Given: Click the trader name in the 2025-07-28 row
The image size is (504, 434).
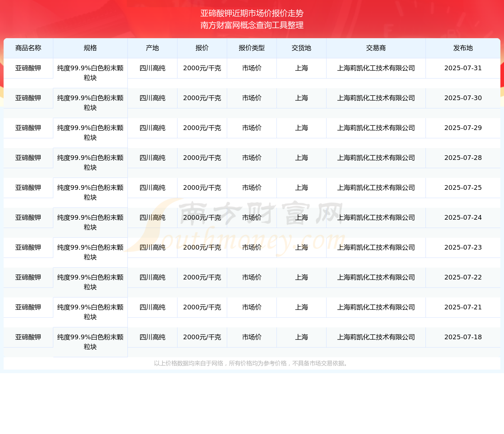Looking at the screenshot, I should [376, 158].
